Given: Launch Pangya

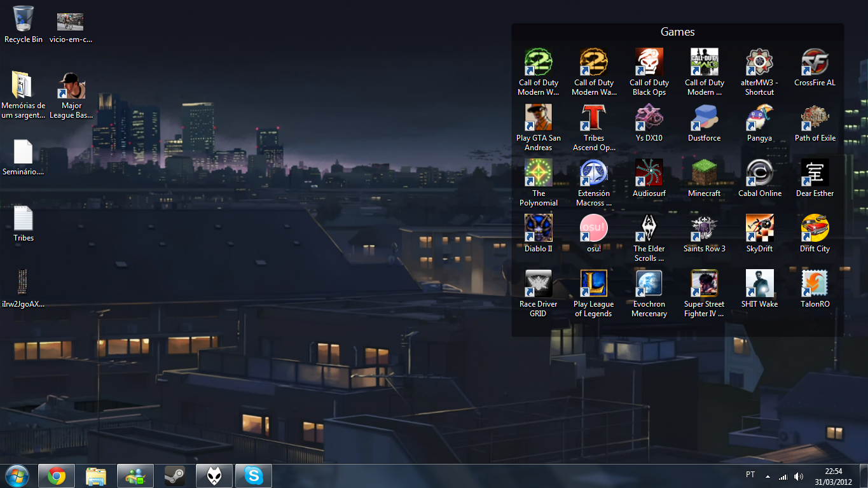Looking at the screenshot, I should pos(759,118).
